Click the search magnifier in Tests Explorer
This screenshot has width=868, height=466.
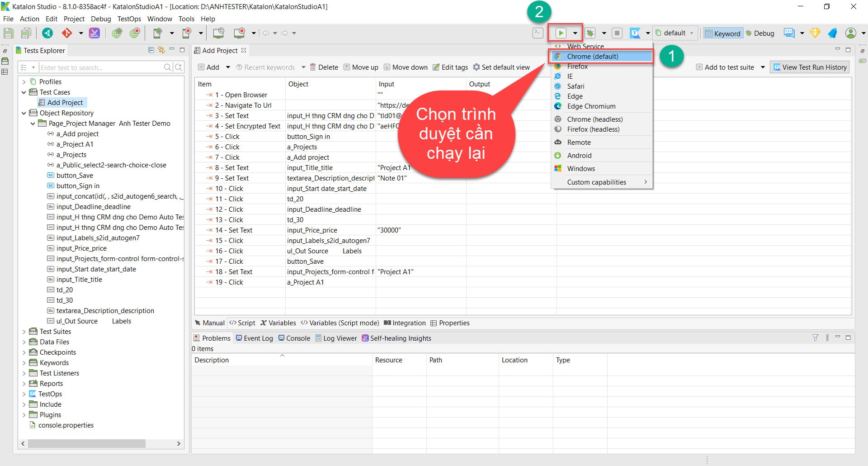pos(168,67)
